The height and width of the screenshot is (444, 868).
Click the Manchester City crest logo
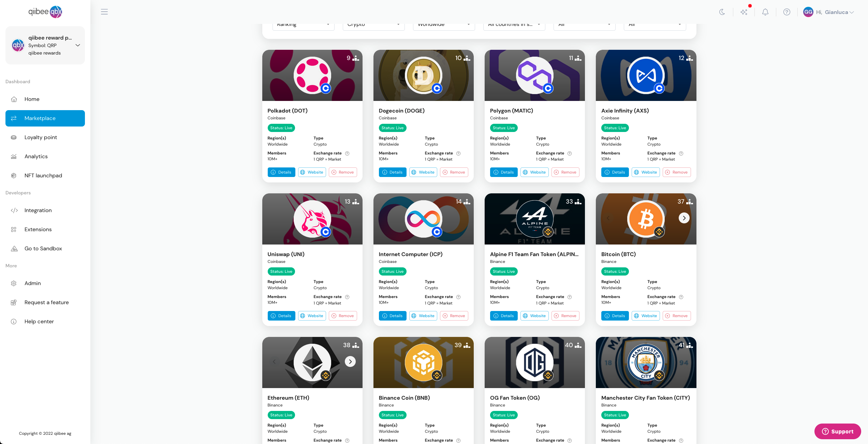646,362
